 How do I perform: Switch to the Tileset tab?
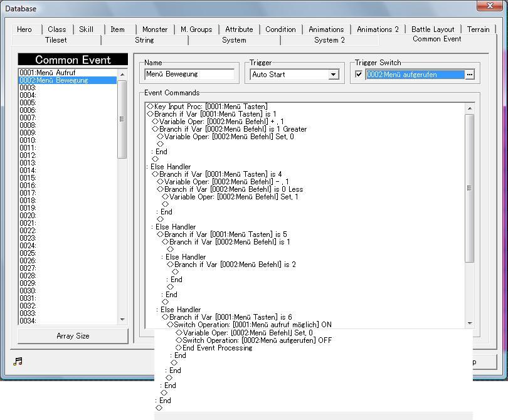[56, 40]
